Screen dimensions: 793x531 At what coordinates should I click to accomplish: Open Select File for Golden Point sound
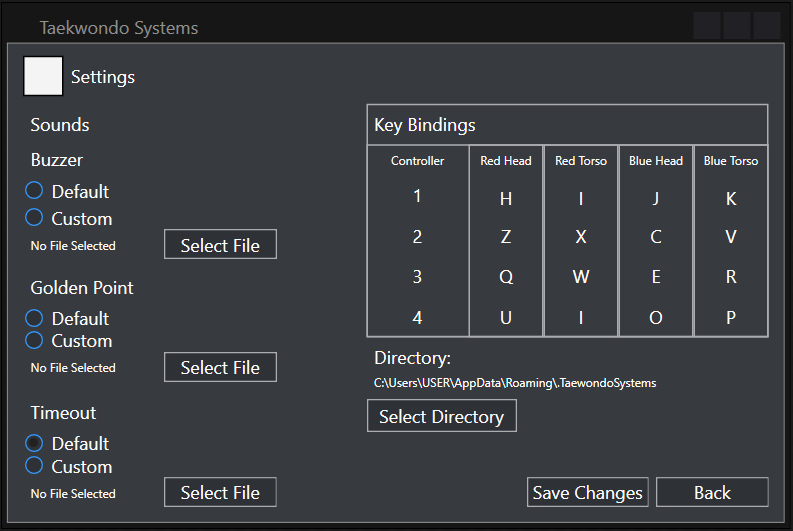coord(220,368)
